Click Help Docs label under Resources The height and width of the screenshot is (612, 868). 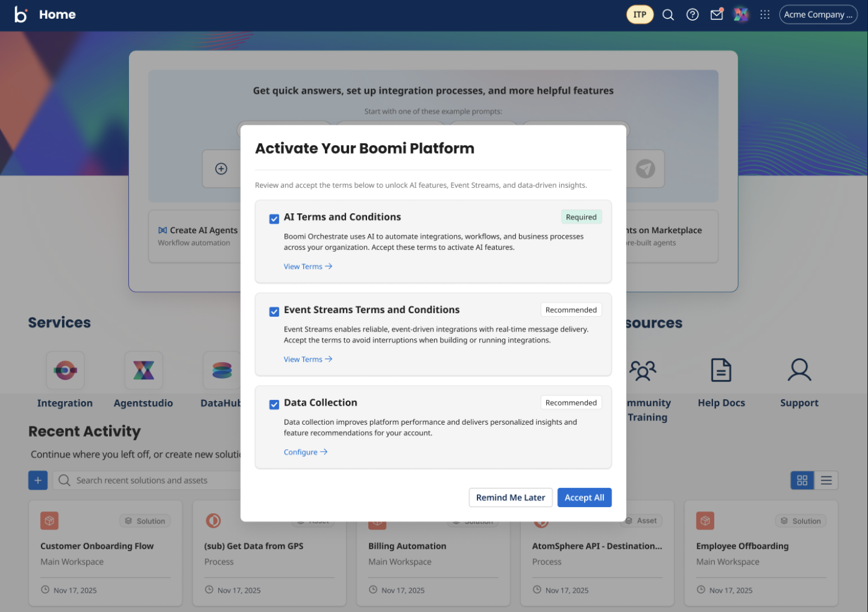722,403
